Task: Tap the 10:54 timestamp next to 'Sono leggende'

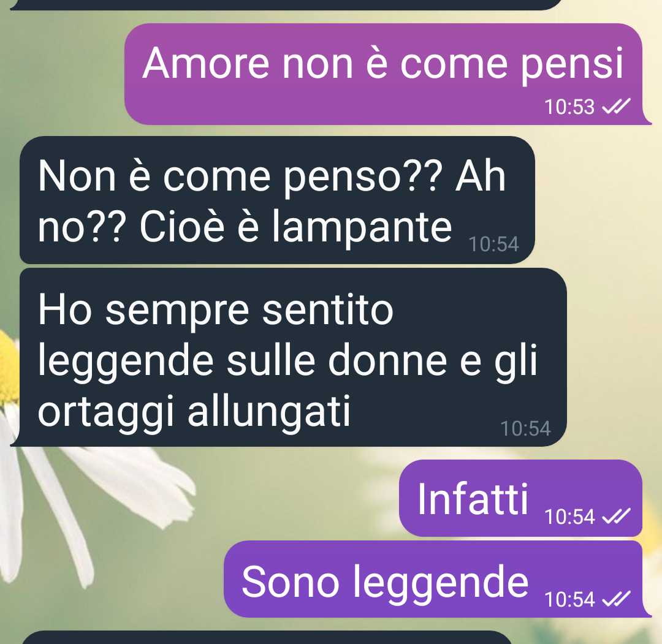Action: [x=569, y=599]
